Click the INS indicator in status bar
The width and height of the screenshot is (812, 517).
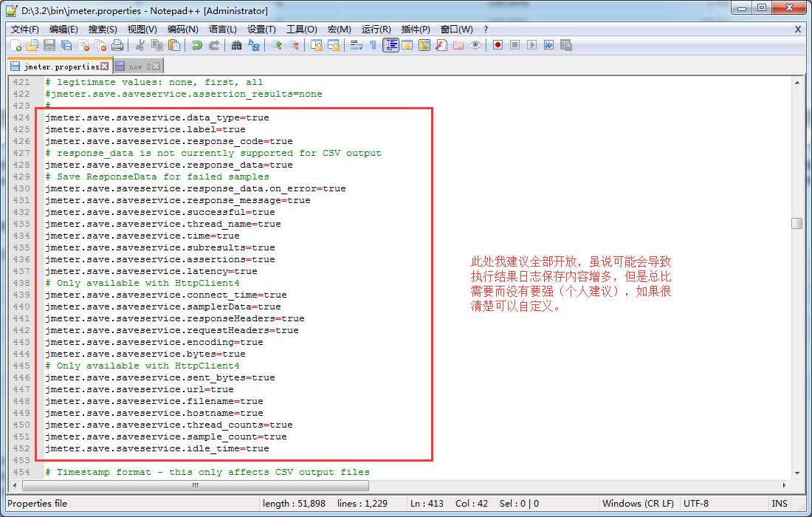[x=779, y=503]
